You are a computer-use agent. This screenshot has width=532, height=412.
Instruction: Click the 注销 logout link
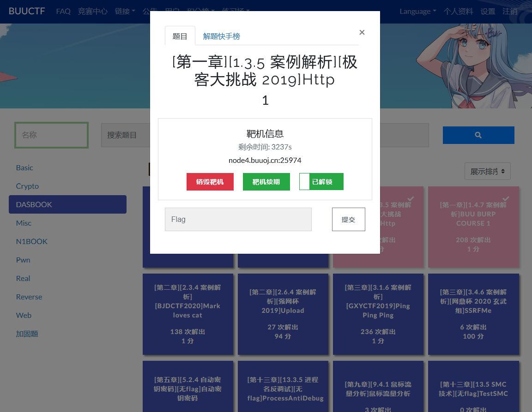pyautogui.click(x=510, y=12)
